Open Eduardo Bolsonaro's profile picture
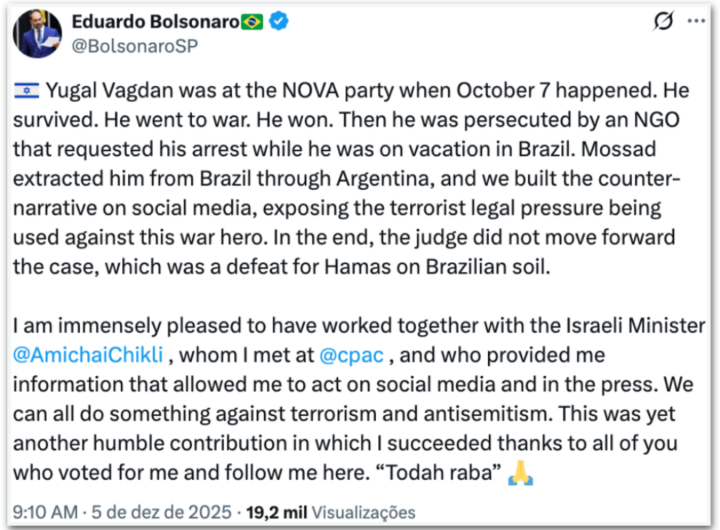 tap(38, 33)
